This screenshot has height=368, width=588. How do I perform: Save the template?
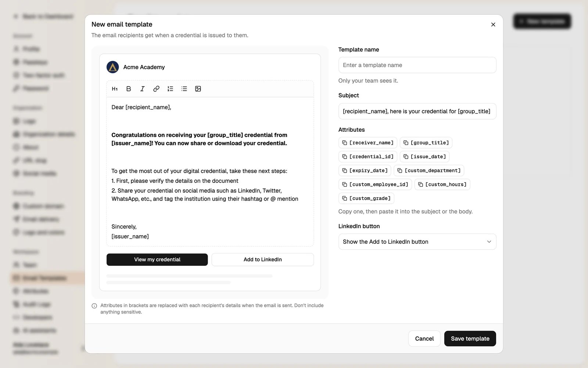470,339
